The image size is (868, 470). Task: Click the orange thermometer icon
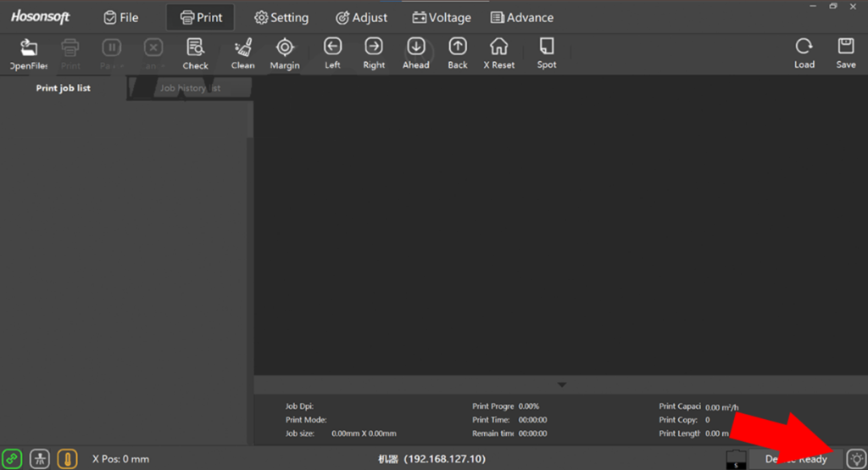[x=68, y=459]
